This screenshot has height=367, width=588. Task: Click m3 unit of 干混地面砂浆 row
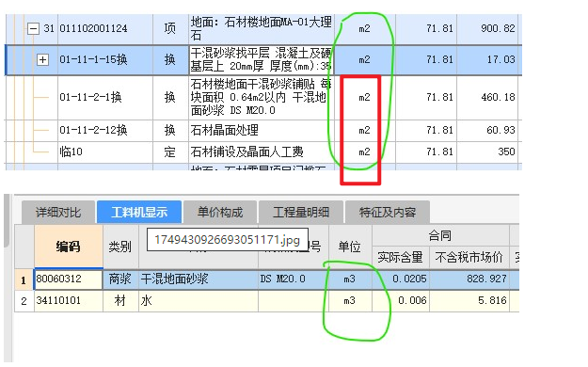349,279
